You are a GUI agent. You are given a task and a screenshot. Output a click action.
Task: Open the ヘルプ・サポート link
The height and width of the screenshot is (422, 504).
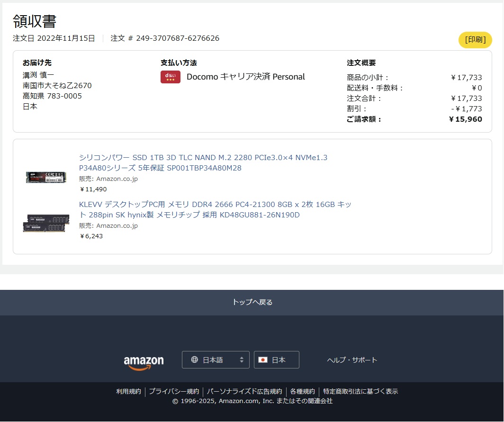click(x=352, y=360)
